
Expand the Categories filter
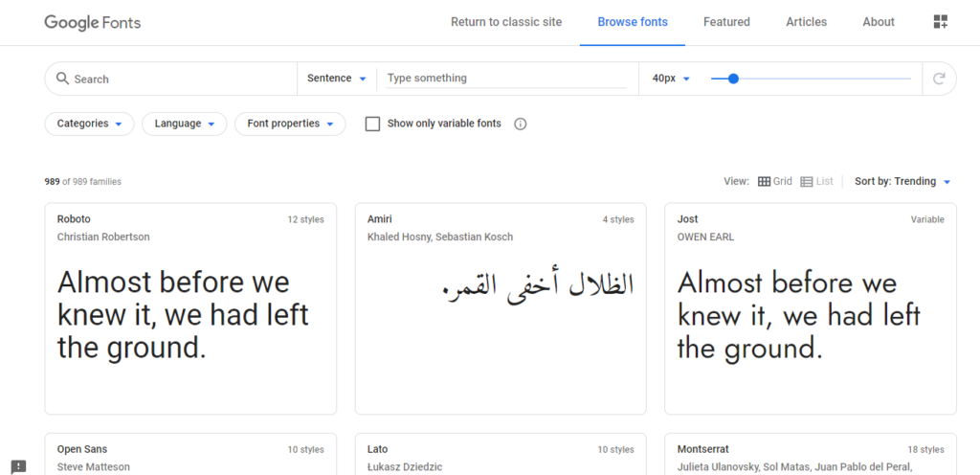pos(90,124)
